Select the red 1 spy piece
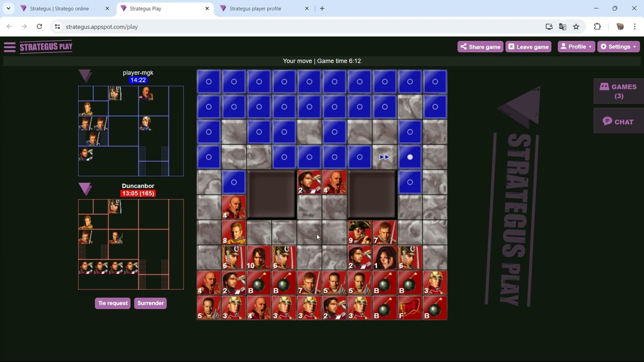Viewport: 644px width, 362px height. [384, 257]
